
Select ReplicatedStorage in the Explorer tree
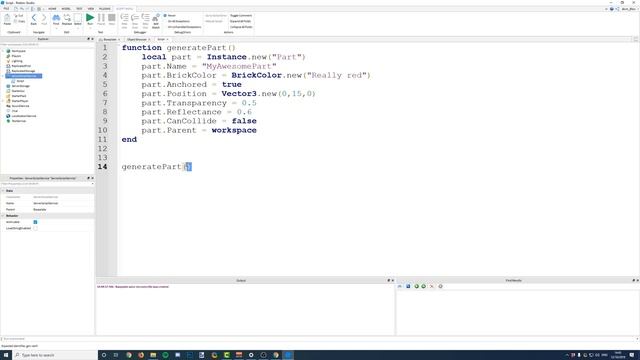pyautogui.click(x=23, y=71)
